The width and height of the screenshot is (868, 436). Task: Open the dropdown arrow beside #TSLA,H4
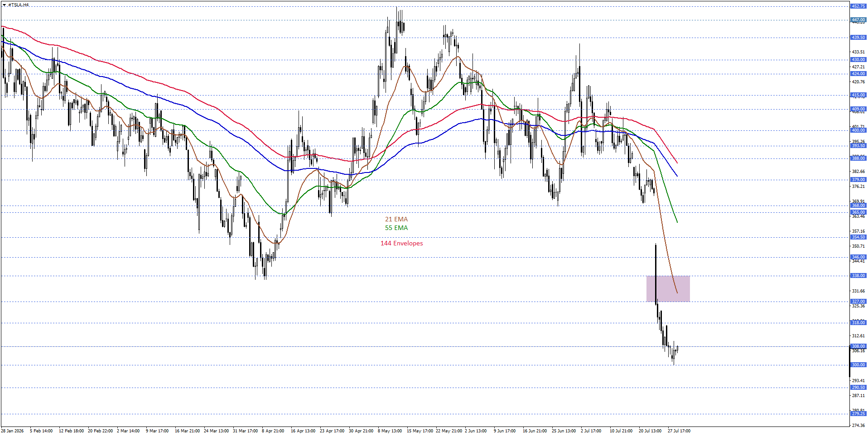click(4, 5)
